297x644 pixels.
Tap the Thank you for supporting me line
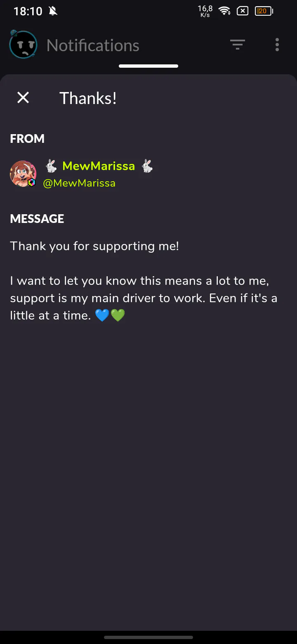click(94, 246)
